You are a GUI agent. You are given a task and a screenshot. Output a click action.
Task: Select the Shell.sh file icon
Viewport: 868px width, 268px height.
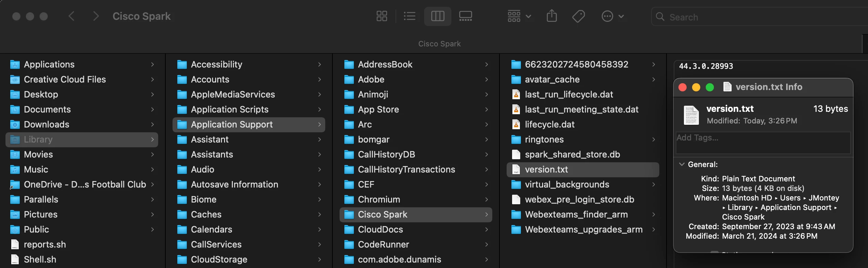(15, 259)
